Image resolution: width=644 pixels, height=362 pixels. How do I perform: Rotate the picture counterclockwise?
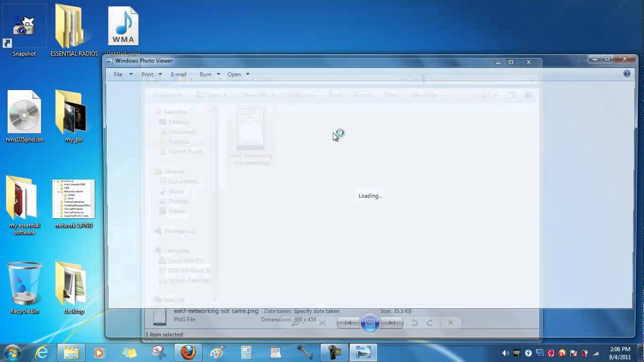point(414,323)
